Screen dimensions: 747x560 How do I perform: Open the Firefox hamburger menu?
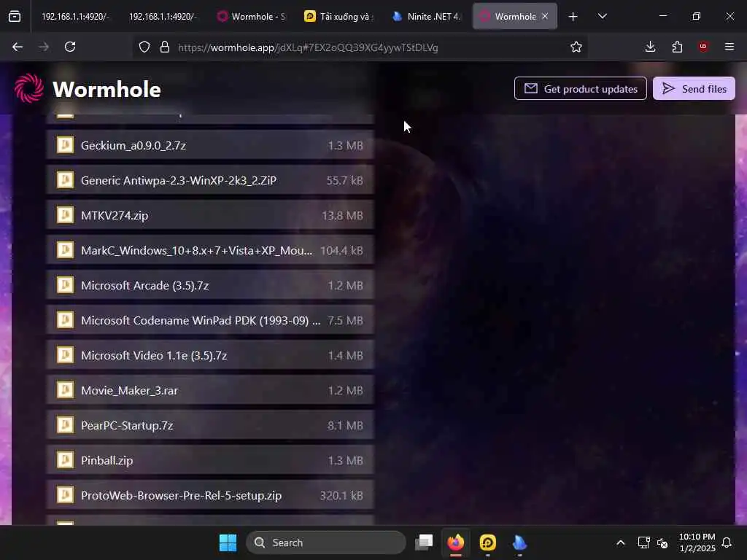pyautogui.click(x=729, y=47)
